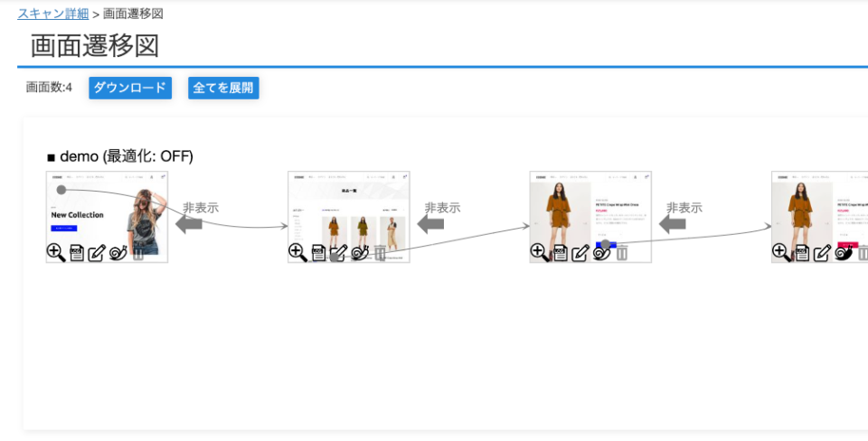Edit the third screen (dress detail) entry
The width and height of the screenshot is (868, 441).
(x=580, y=253)
